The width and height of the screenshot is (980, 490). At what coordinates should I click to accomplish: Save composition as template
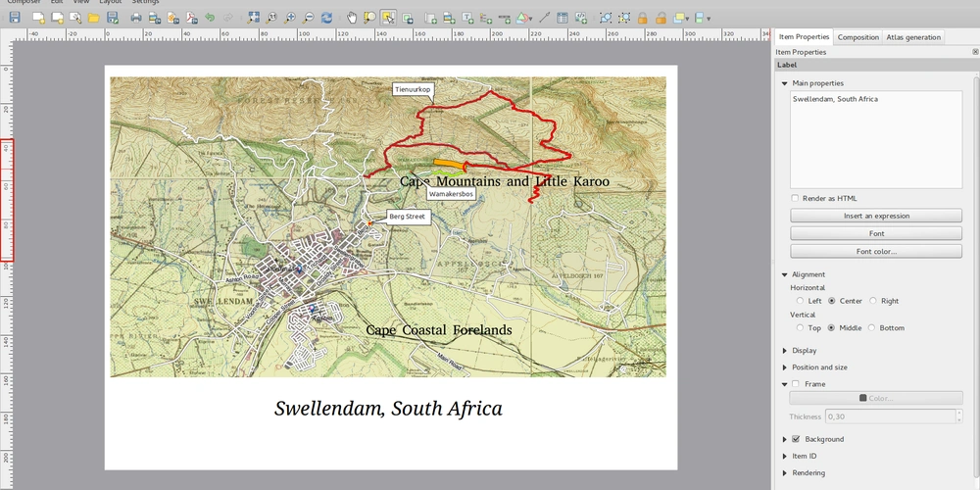[x=113, y=18]
